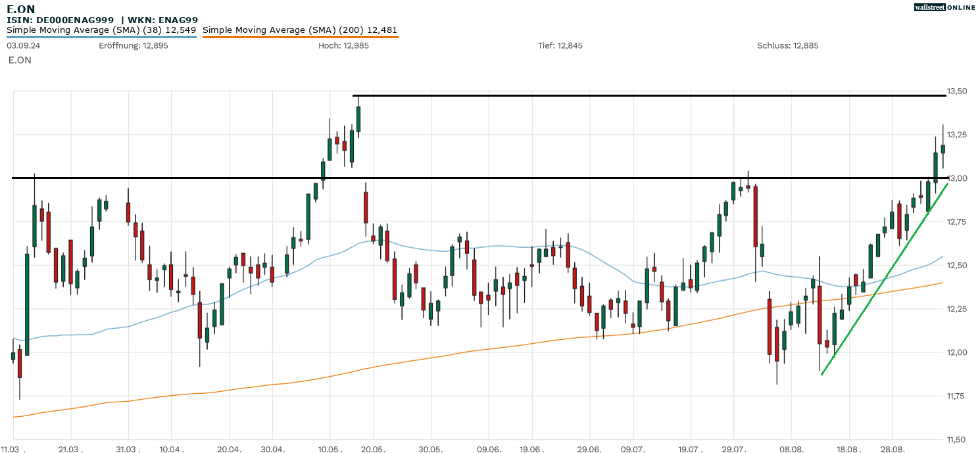Click the blue SMA 38 legend line
The height and width of the screenshot is (453, 980).
click(x=101, y=37)
